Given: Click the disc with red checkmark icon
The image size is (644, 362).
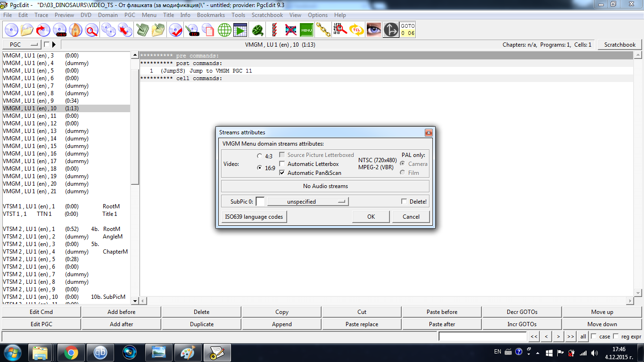Looking at the screenshot, I should coord(176,30).
